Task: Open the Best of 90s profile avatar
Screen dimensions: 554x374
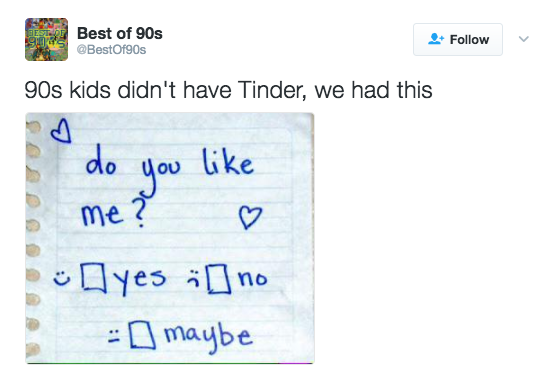Action: pos(46,40)
